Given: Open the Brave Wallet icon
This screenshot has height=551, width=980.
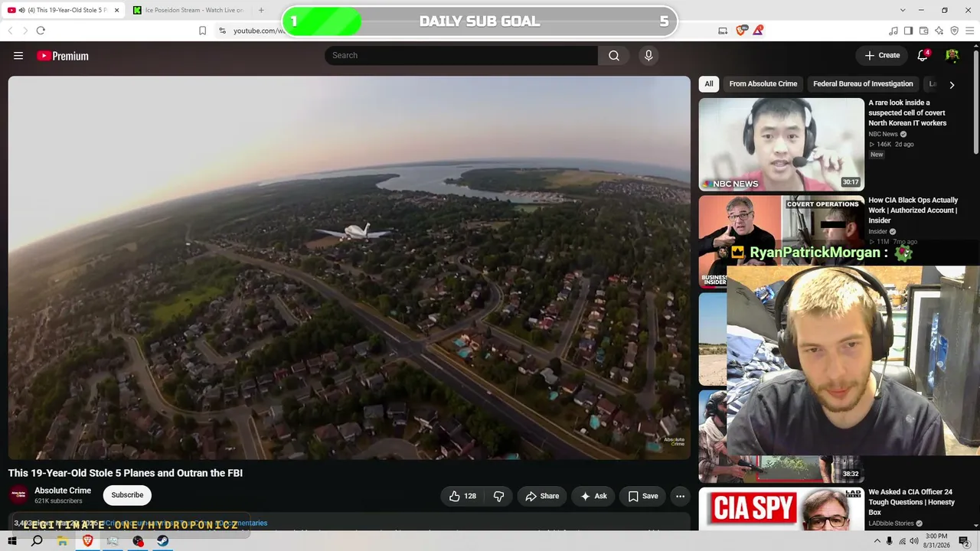Looking at the screenshot, I should click(924, 31).
